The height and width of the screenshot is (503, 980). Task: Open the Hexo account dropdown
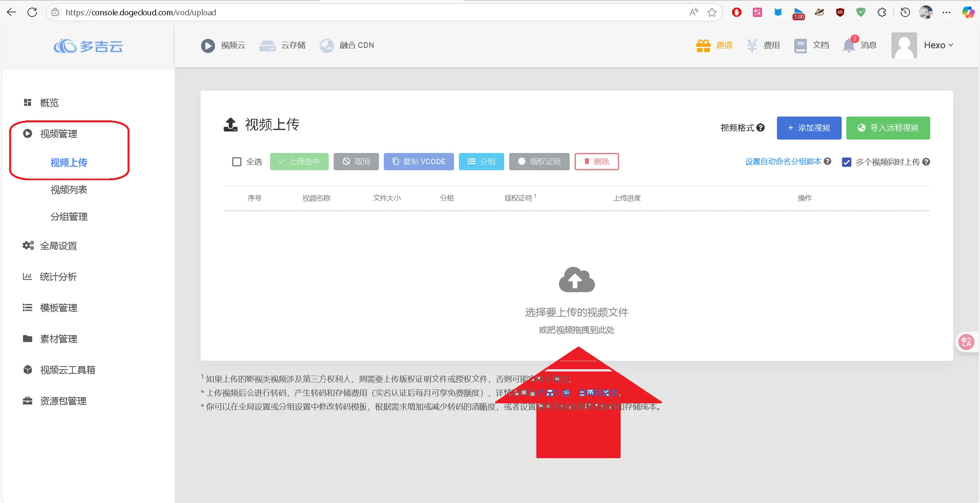pyautogui.click(x=938, y=45)
